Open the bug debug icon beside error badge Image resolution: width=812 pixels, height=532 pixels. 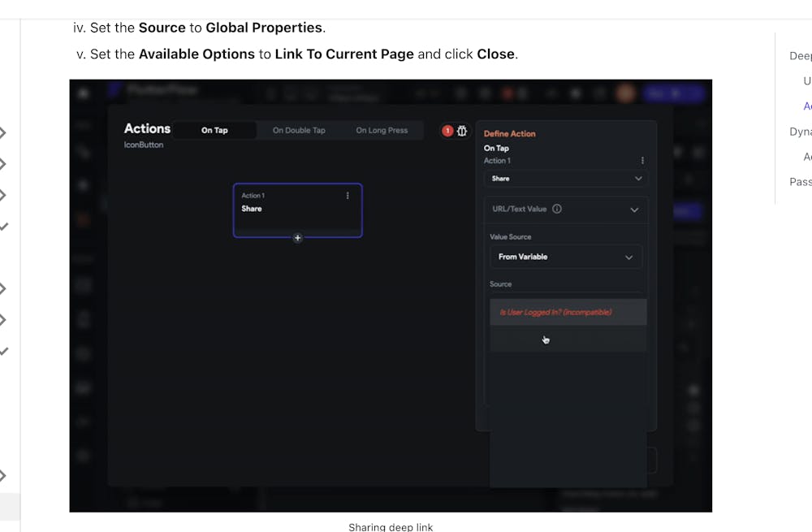click(x=462, y=131)
